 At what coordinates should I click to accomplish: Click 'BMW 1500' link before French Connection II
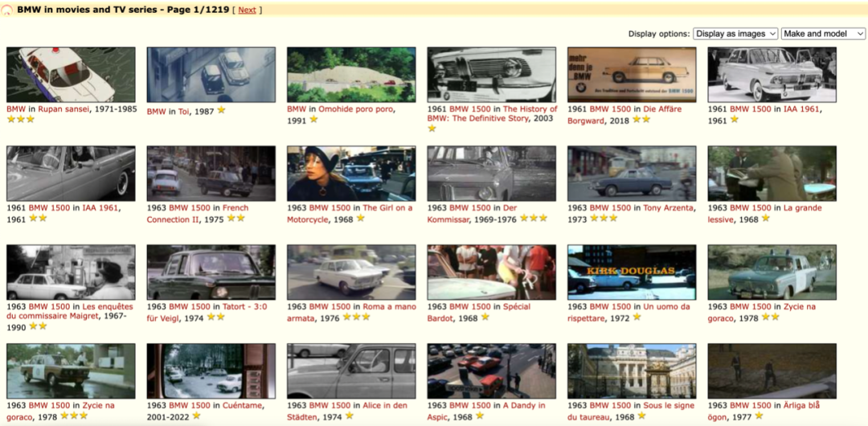tap(190, 207)
